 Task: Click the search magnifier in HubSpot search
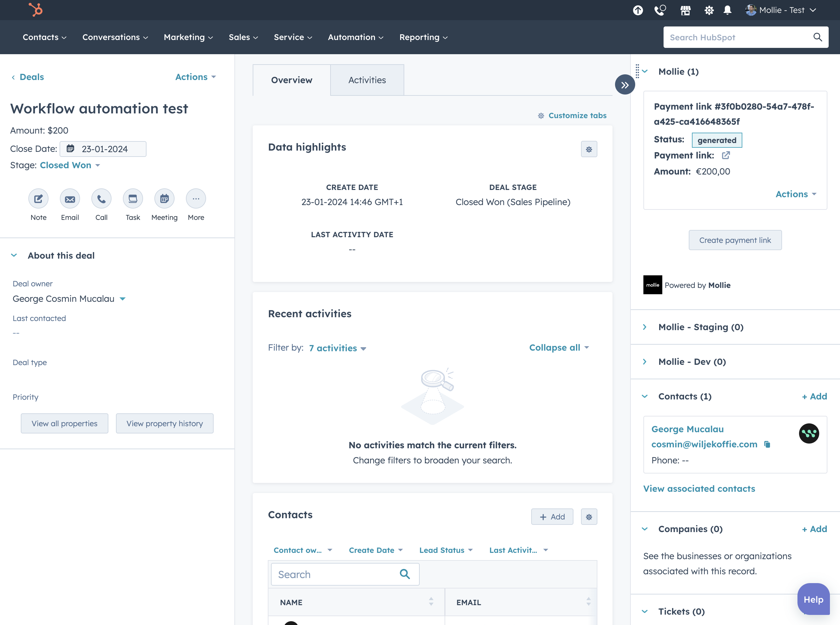(818, 37)
